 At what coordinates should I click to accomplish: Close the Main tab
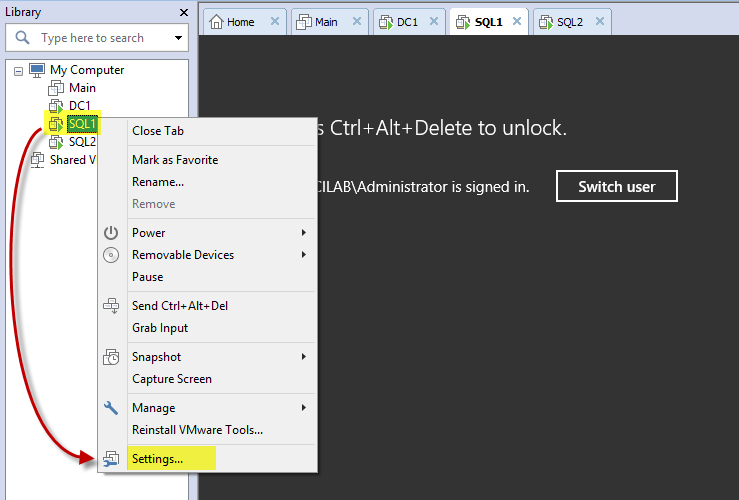point(357,21)
